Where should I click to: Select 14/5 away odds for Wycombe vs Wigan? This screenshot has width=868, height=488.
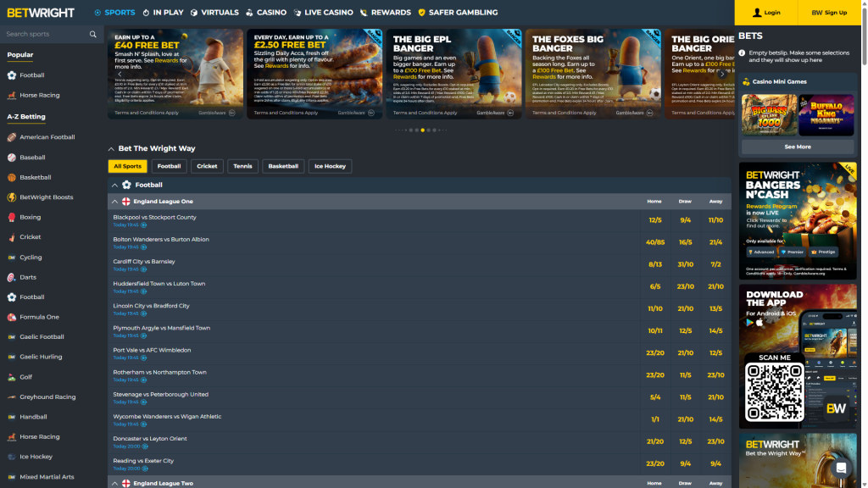click(x=715, y=419)
